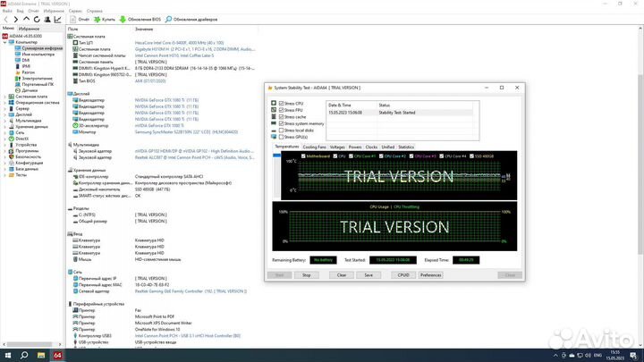Enable Stress GPU(s) checkbox

point(282,137)
